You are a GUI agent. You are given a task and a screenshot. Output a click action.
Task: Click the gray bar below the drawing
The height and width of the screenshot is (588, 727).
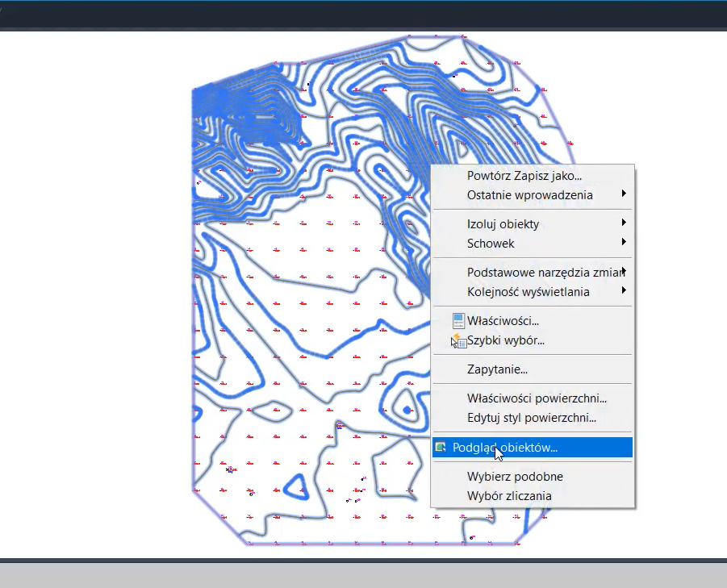tap(363, 574)
